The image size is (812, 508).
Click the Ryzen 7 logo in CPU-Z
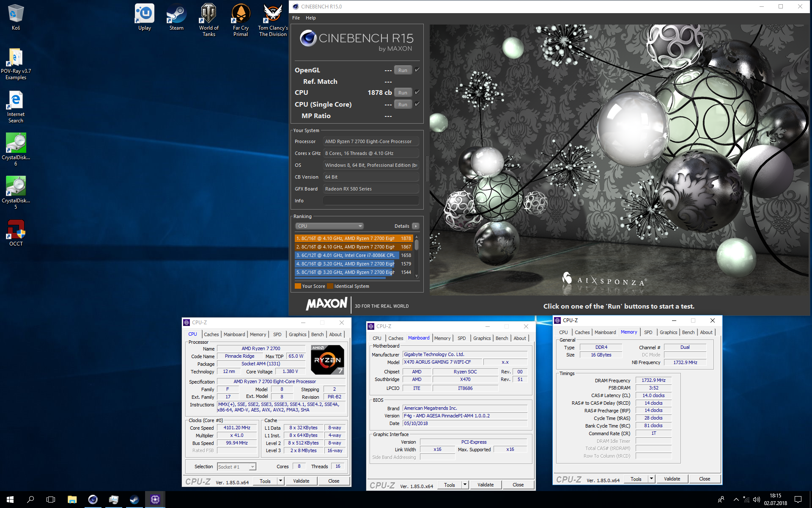(x=327, y=360)
